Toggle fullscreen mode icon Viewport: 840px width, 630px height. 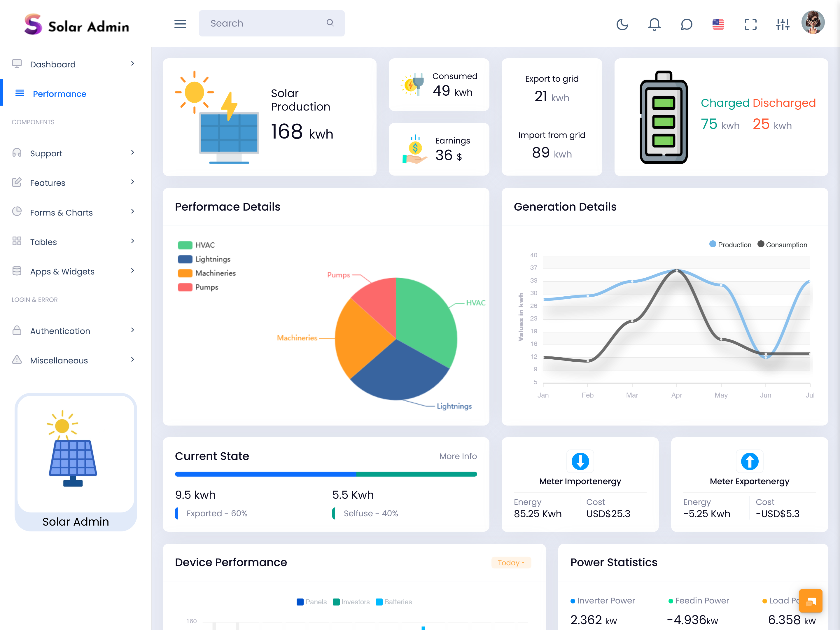click(x=750, y=24)
